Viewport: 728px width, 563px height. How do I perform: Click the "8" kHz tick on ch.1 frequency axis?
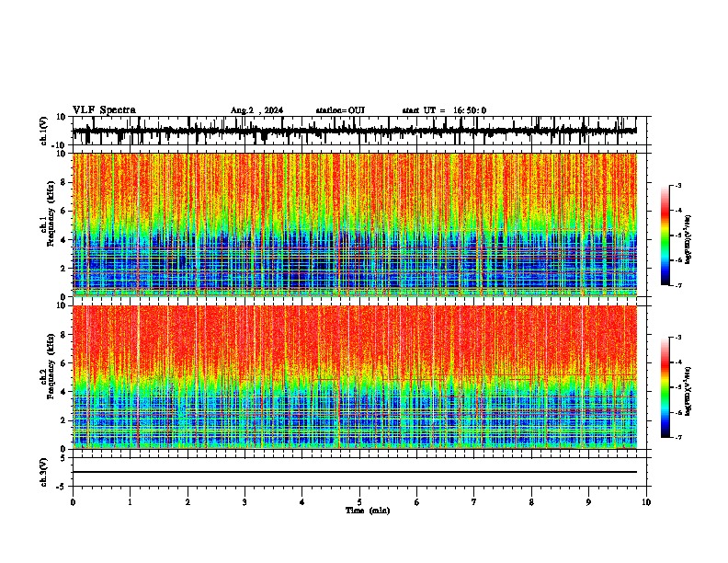tap(64, 182)
